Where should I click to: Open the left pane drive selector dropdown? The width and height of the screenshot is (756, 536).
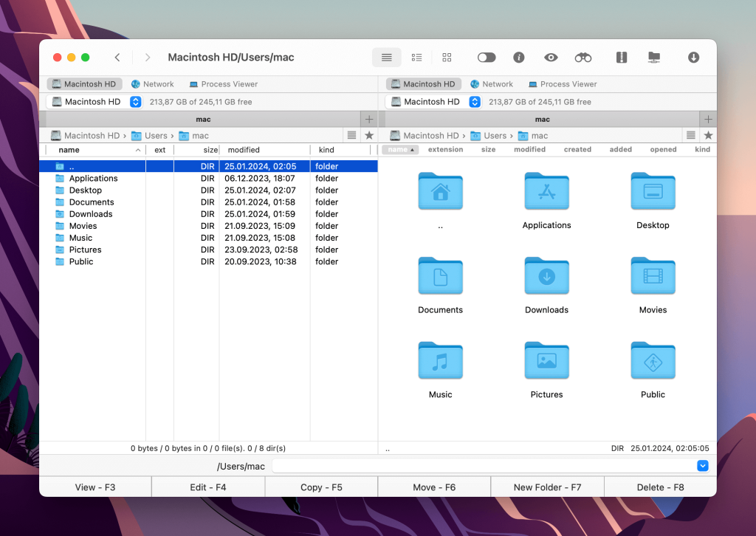click(134, 101)
